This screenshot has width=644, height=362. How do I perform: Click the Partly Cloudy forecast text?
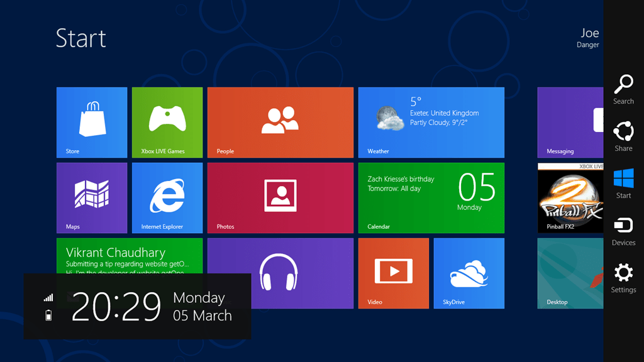pyautogui.click(x=438, y=123)
